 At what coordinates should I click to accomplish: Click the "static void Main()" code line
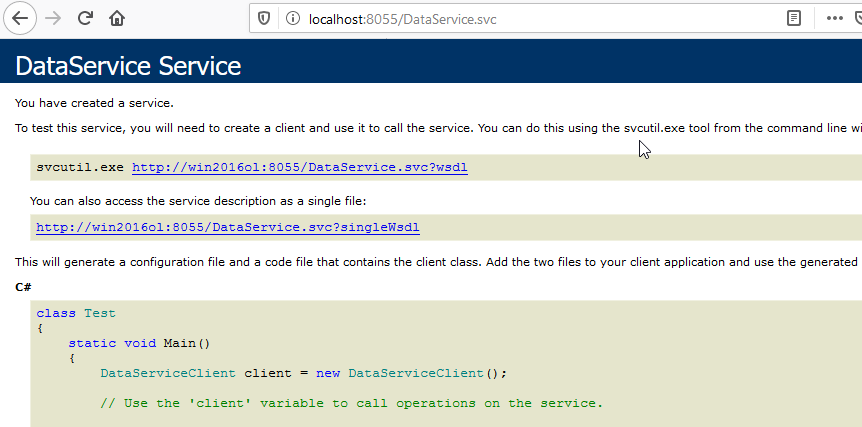[139, 343]
